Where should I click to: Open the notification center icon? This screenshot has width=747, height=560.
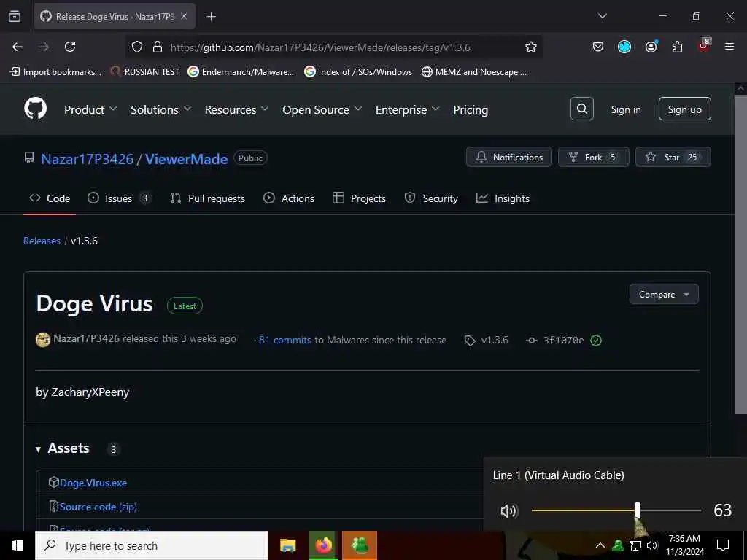coord(723,545)
